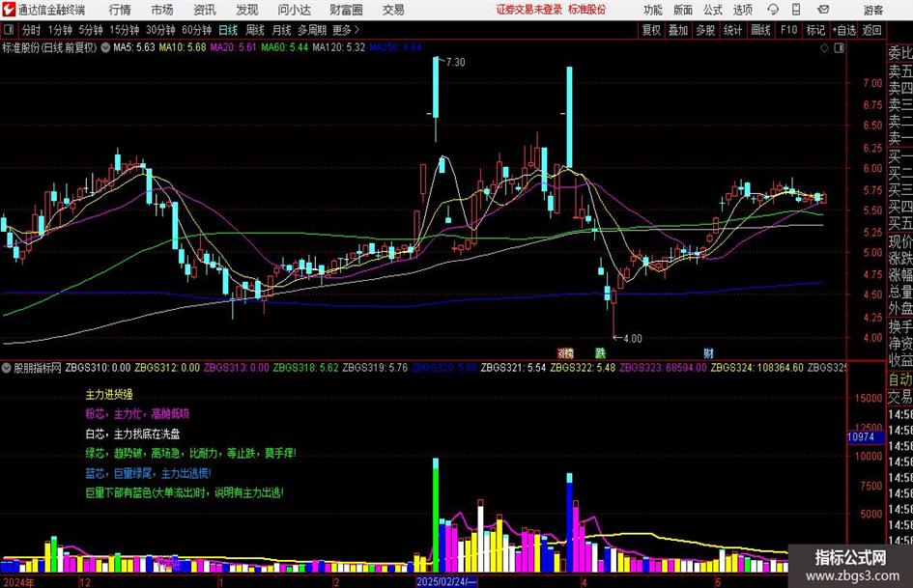Click the 统计 statistics toolbar button

click(x=732, y=30)
